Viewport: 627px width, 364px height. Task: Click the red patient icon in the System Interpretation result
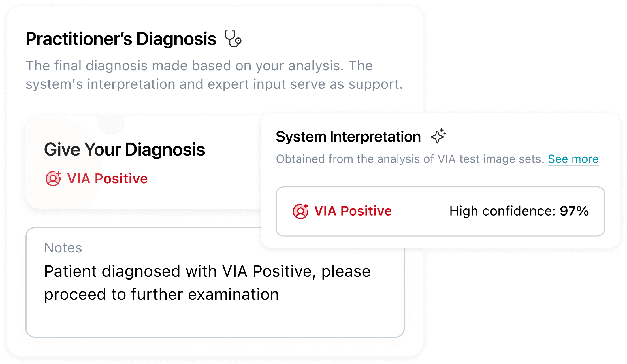coord(300,211)
